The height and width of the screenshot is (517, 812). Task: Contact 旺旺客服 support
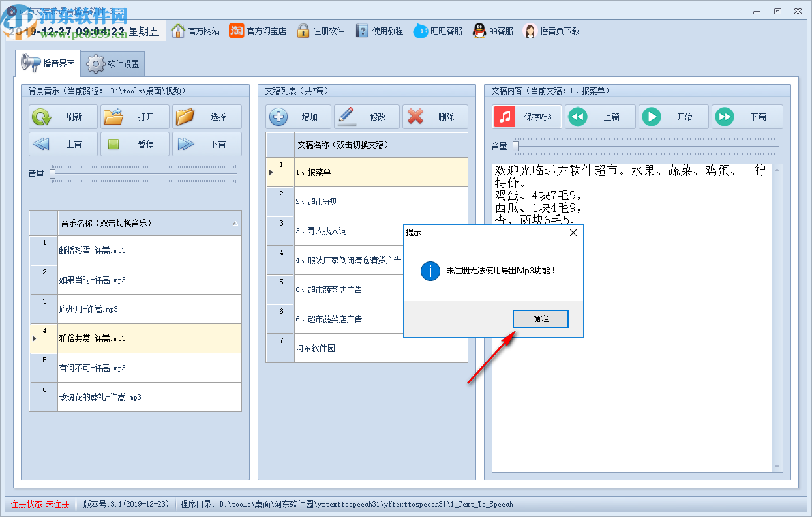438,31
